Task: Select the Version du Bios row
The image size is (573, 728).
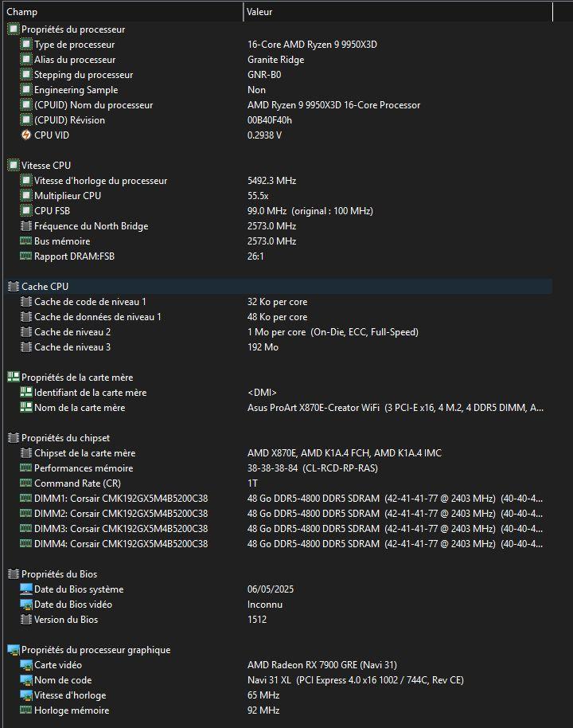Action: pos(66,620)
